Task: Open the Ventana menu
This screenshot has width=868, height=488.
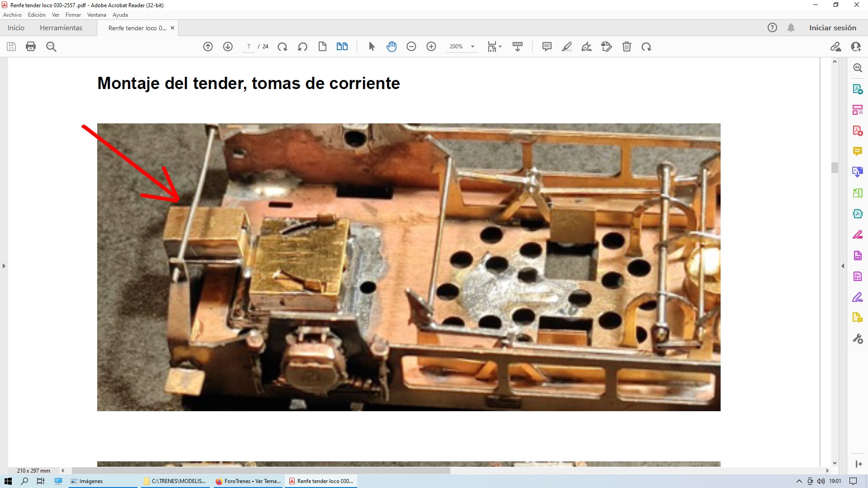Action: (x=96, y=15)
